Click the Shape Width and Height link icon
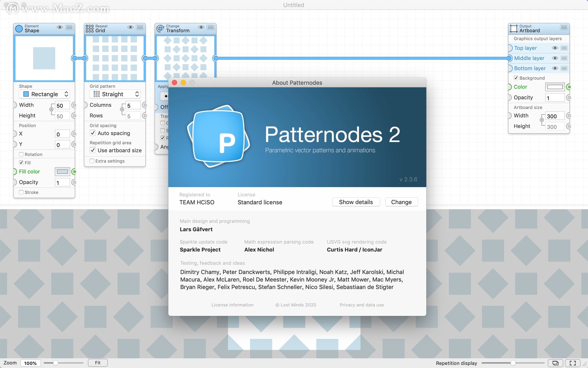 click(x=51, y=109)
